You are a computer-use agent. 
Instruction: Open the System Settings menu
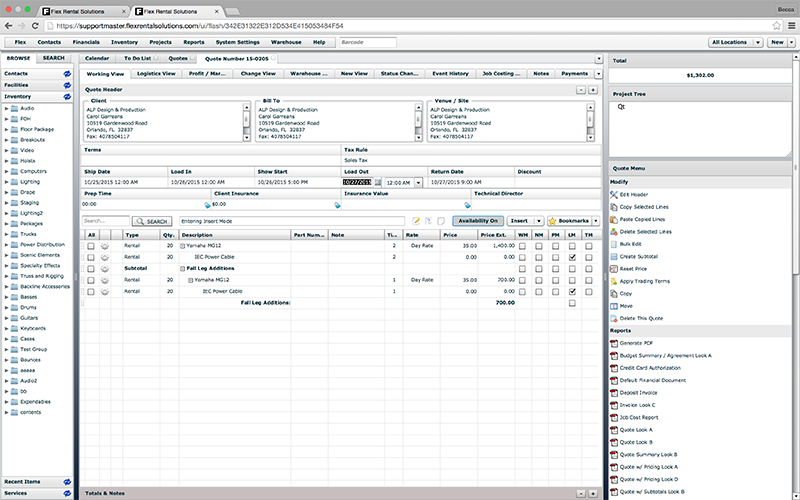tap(237, 42)
